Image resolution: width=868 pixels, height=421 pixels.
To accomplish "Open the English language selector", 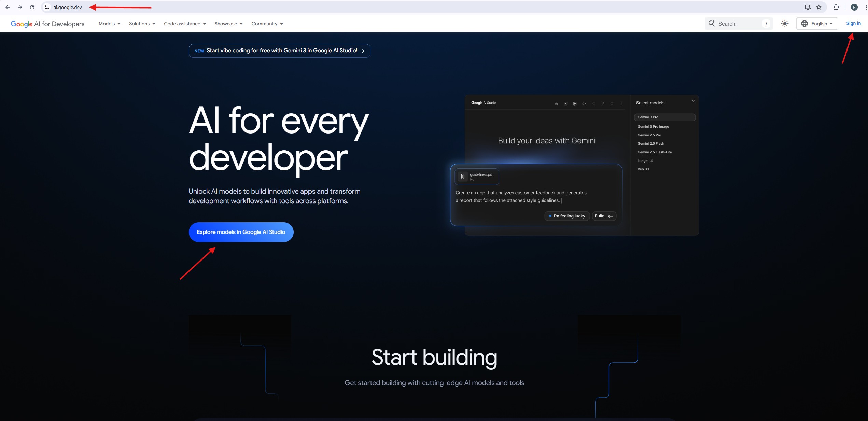I will click(x=817, y=24).
